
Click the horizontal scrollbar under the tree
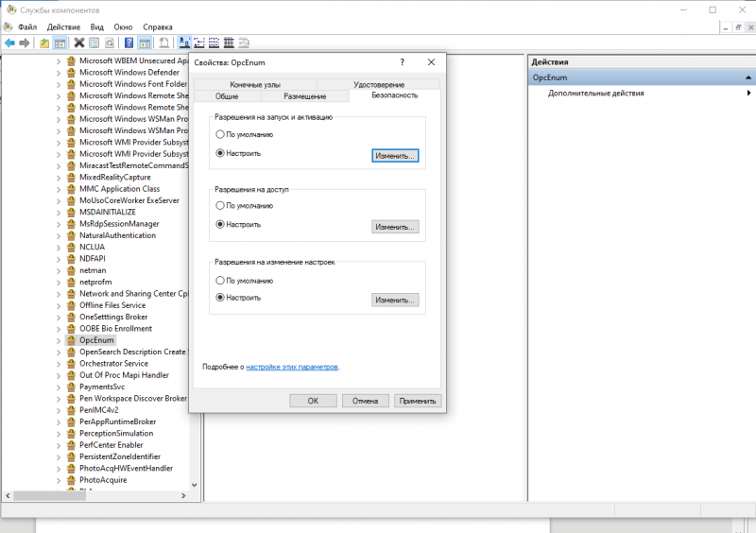[x=94, y=495]
